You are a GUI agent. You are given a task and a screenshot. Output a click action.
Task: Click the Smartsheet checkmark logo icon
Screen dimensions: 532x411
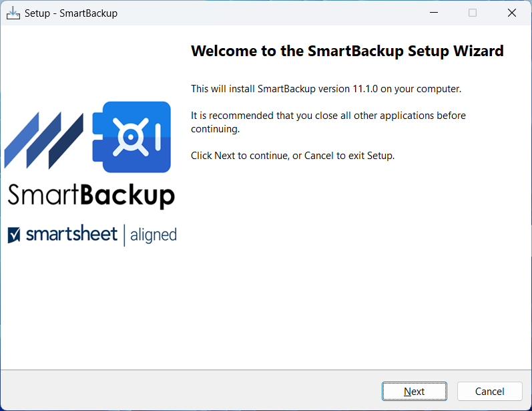coord(14,235)
